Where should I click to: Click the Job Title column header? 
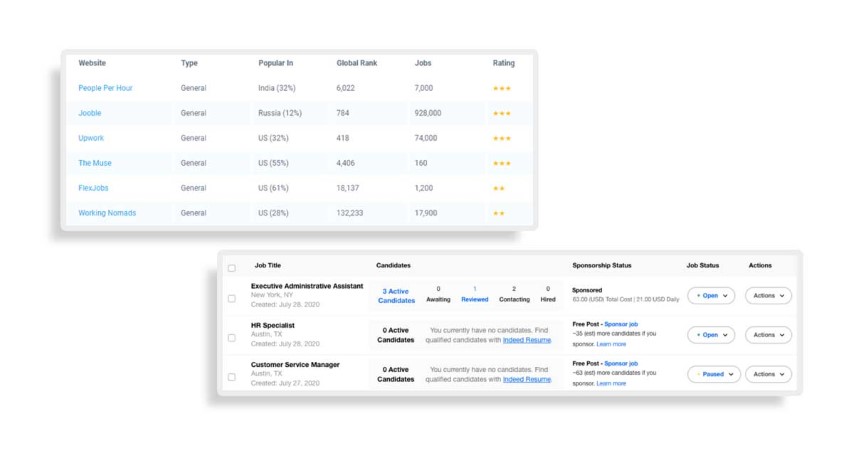tap(267, 265)
